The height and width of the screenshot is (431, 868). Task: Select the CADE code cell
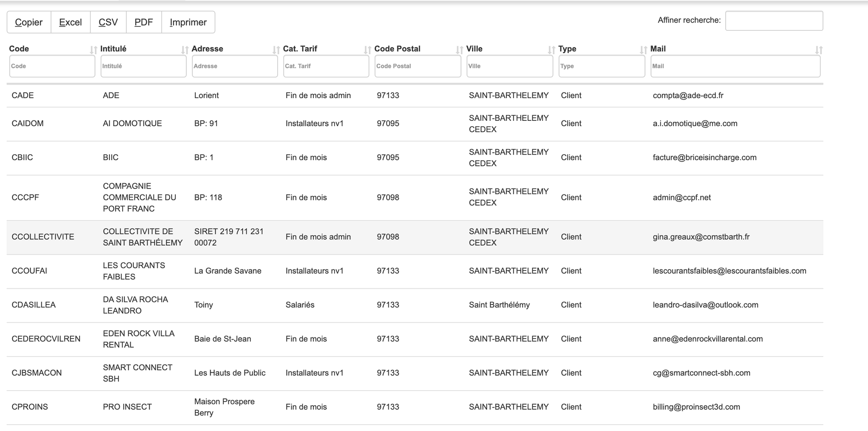click(x=23, y=95)
